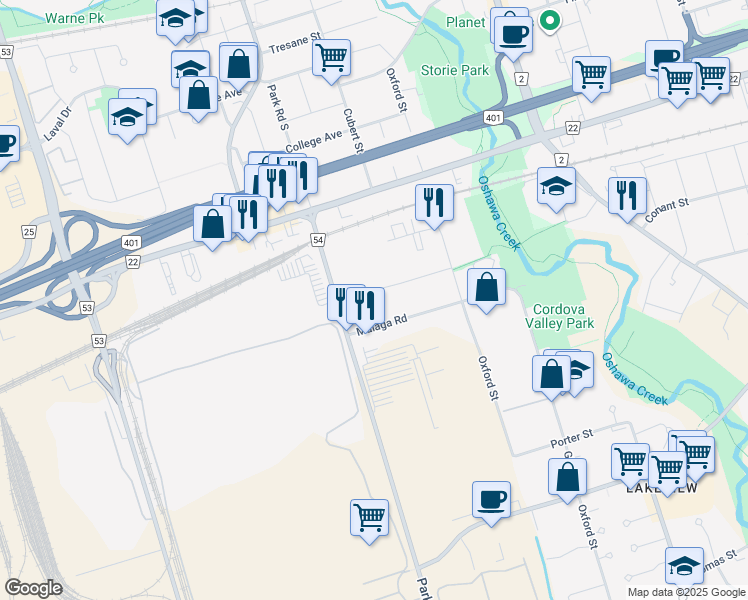Click the school marker near Conant St
This screenshot has height=600, width=748.
(556, 186)
